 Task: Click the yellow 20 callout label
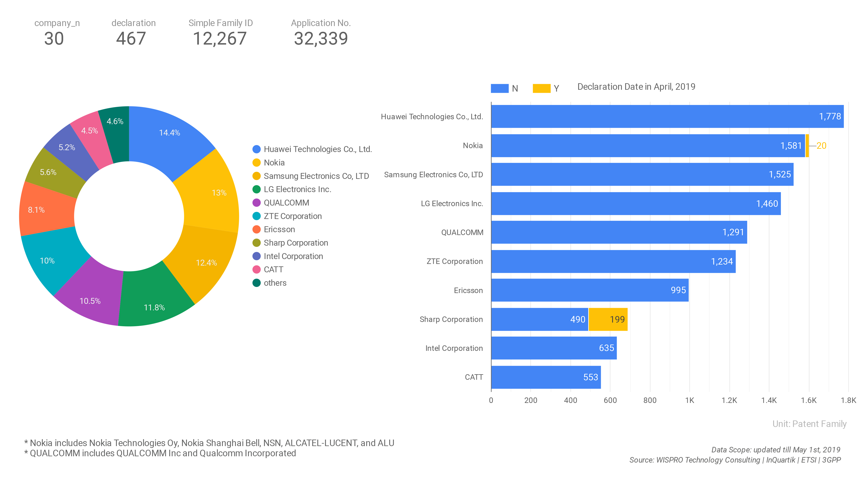tap(821, 146)
